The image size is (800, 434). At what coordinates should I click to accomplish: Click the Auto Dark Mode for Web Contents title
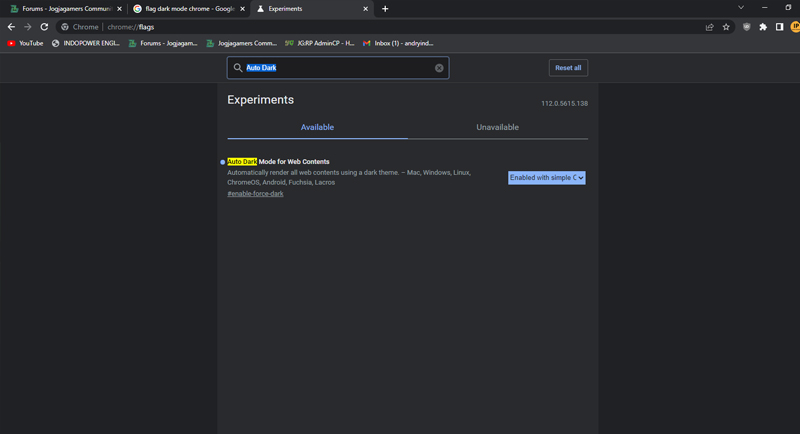tap(278, 162)
